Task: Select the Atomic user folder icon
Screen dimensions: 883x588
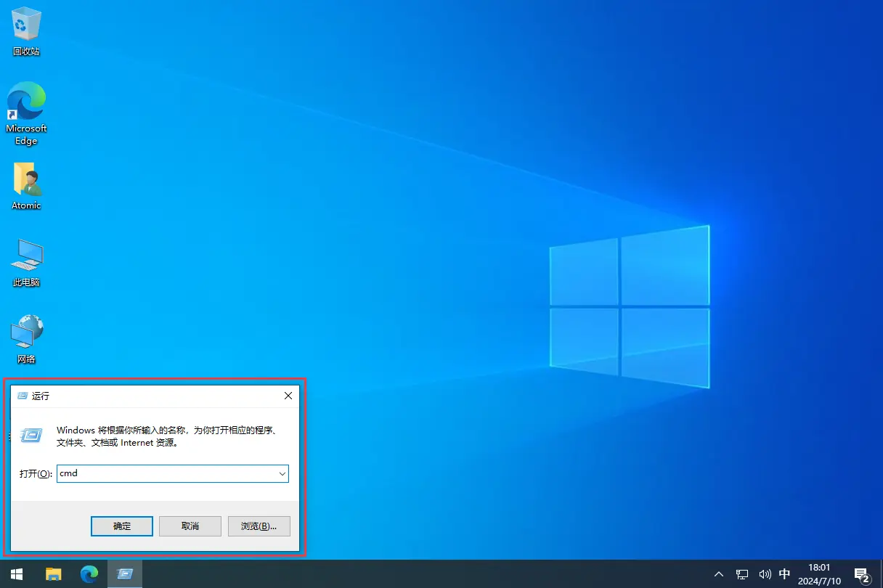Action: 26,181
